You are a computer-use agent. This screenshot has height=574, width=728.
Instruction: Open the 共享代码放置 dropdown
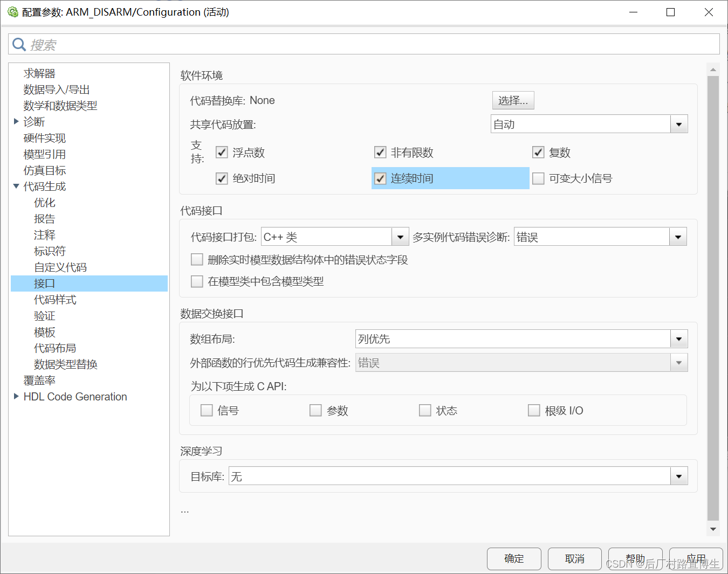pos(589,125)
